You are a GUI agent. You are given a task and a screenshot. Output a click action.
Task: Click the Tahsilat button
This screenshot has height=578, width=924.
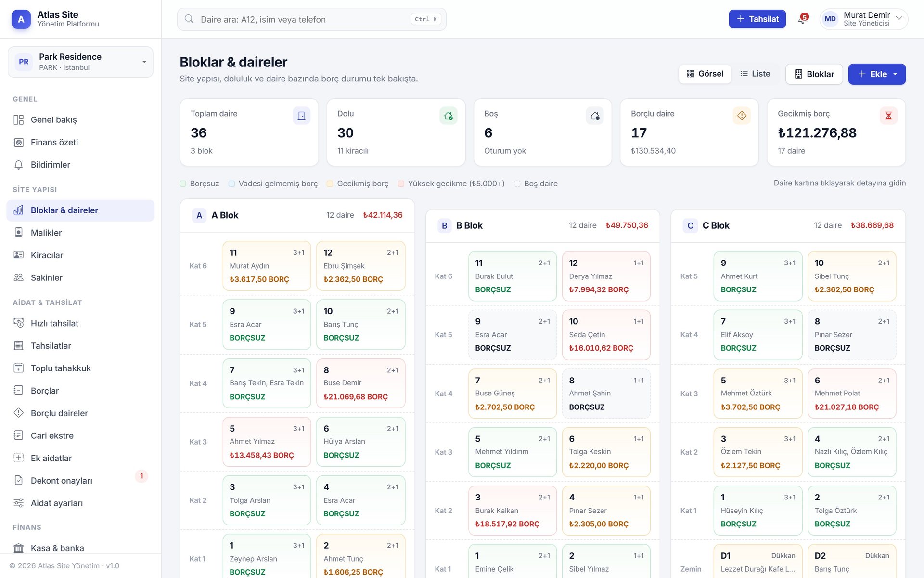[757, 19]
